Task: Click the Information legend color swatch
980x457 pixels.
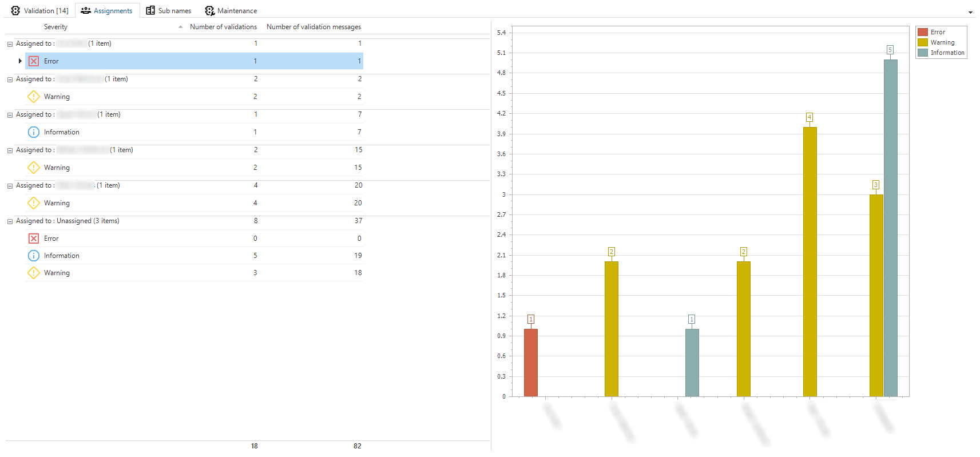Action: [922, 53]
